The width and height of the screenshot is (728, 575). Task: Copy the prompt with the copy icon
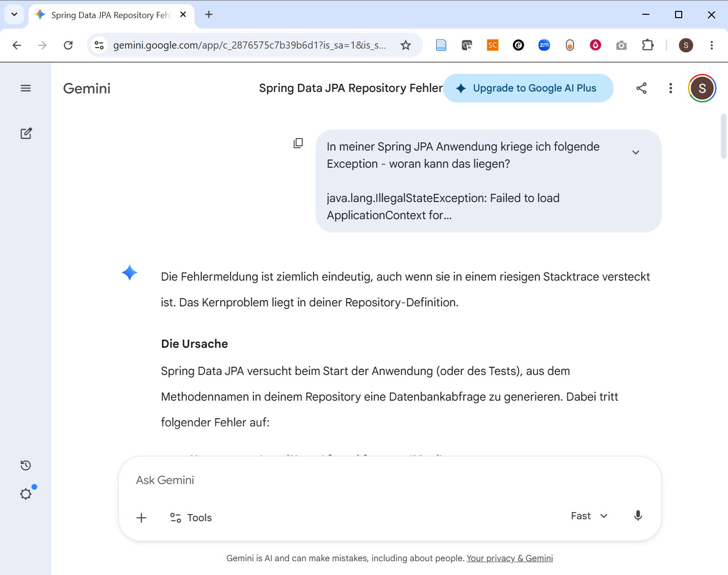[298, 143]
